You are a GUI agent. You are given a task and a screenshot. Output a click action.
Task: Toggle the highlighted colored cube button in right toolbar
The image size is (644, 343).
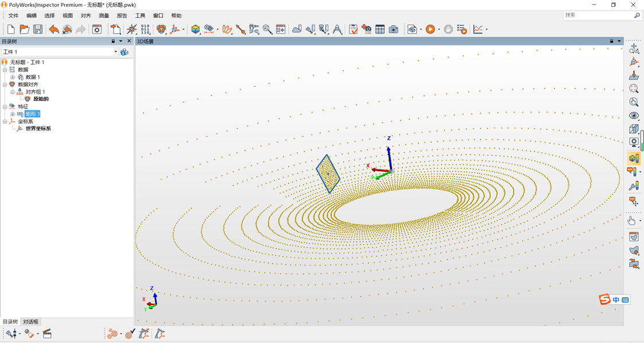click(634, 158)
